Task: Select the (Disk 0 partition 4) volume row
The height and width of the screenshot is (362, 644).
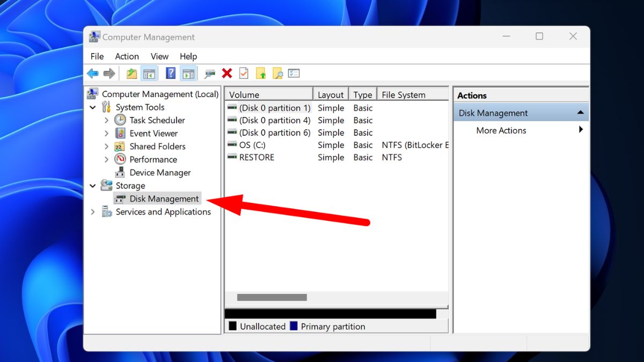Action: click(x=337, y=120)
